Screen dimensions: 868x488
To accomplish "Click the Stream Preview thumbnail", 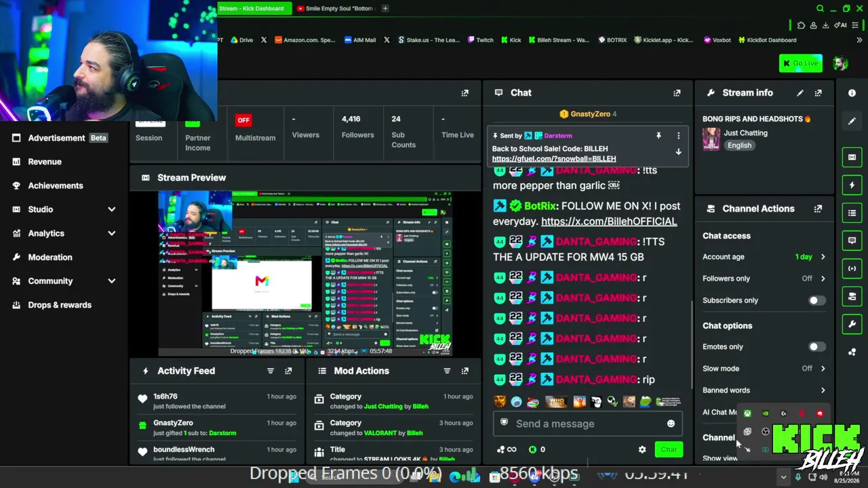I will tap(304, 273).
